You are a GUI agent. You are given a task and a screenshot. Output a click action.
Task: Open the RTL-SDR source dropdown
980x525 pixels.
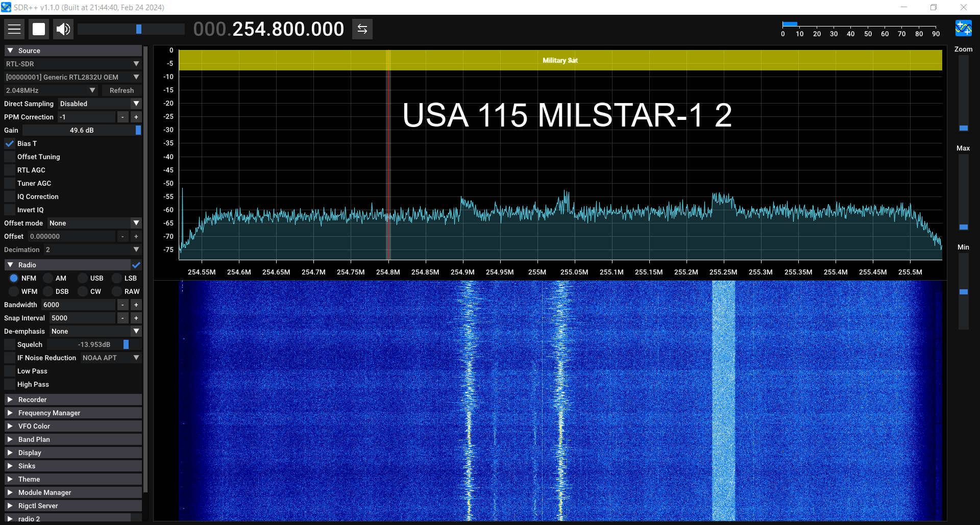click(x=73, y=64)
